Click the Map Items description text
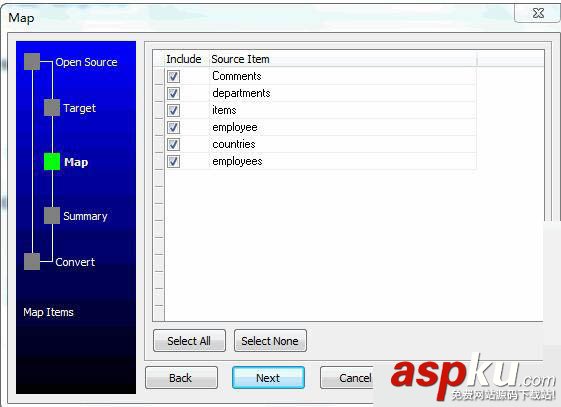The width and height of the screenshot is (561, 407). click(48, 312)
